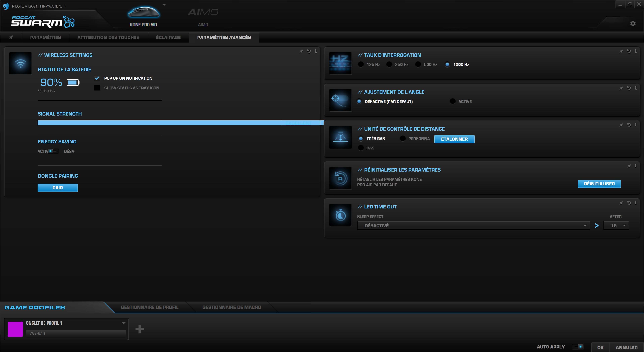
Task: Click the Étalonner calibration button
Action: tap(454, 139)
